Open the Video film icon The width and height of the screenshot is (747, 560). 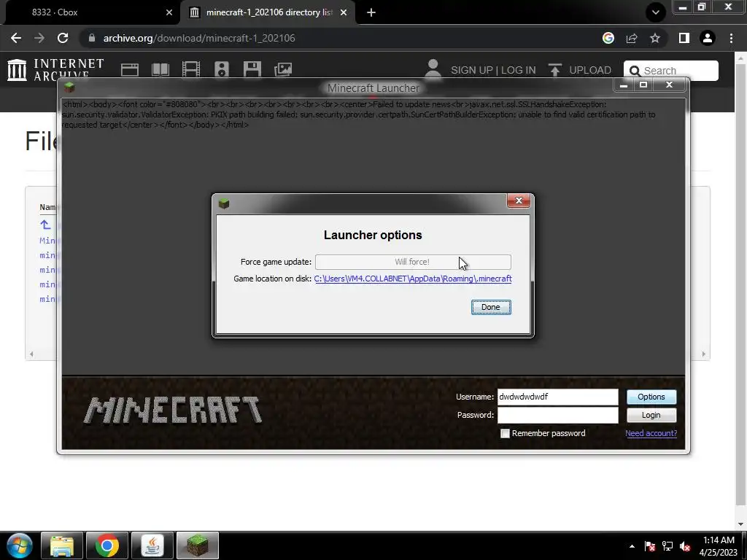[191, 69]
